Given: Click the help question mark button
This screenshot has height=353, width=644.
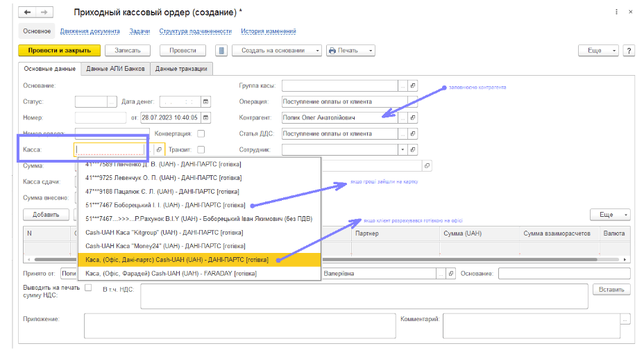Looking at the screenshot, I should pos(629,51).
